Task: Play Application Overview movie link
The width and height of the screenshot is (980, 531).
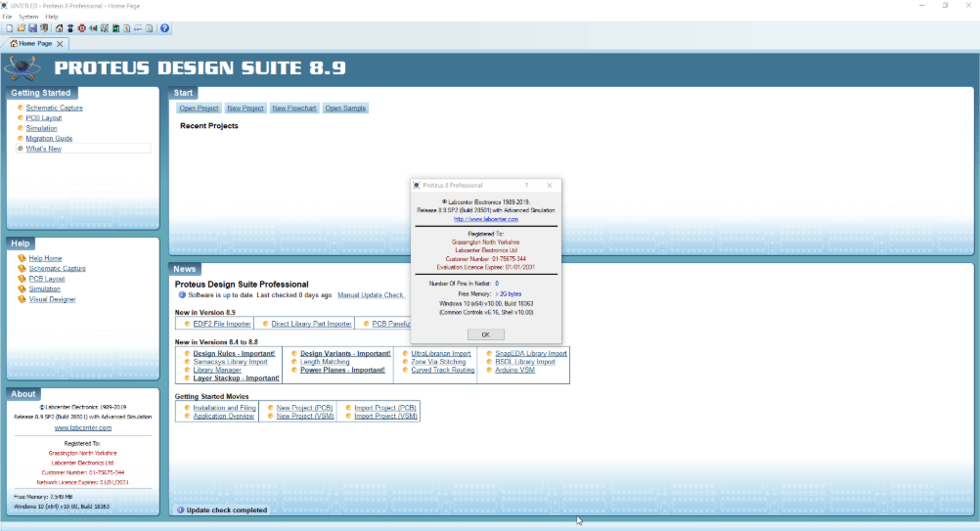Action: click(x=223, y=416)
